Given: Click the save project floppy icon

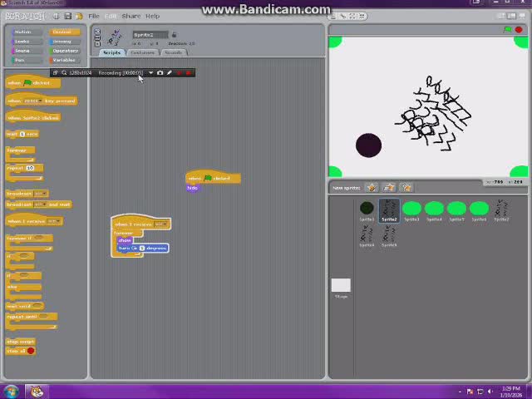Looking at the screenshot, I should point(68,16).
